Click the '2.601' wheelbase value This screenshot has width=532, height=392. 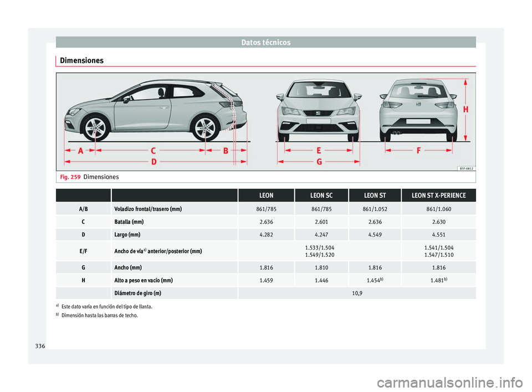pyautogui.click(x=321, y=222)
